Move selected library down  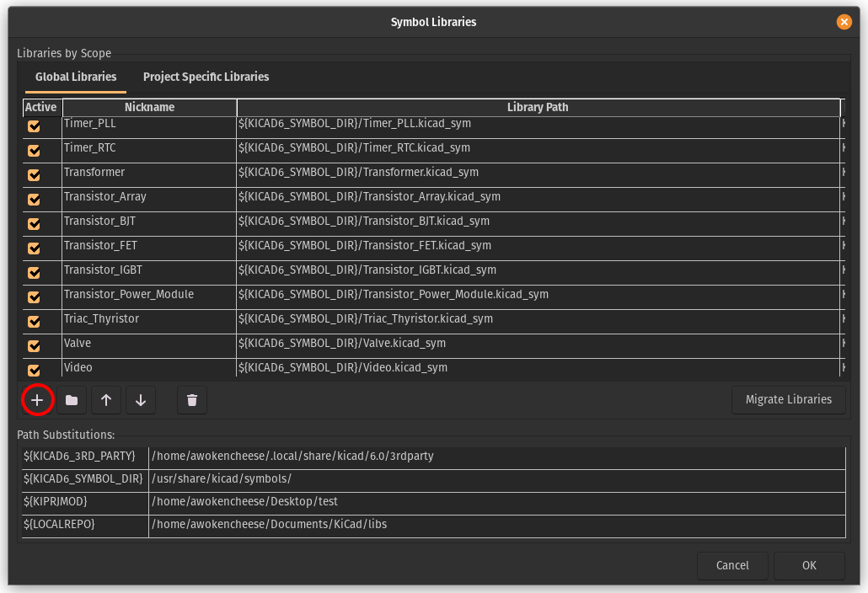coord(141,400)
